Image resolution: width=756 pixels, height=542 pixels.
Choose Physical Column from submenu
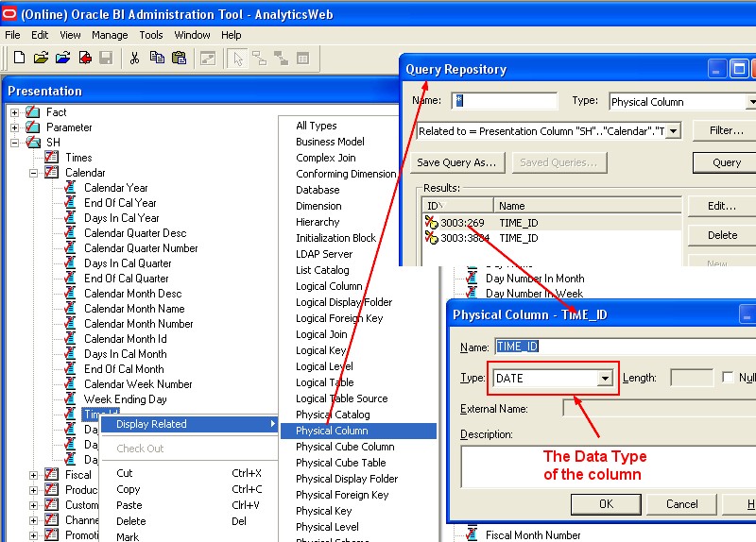[x=358, y=431]
